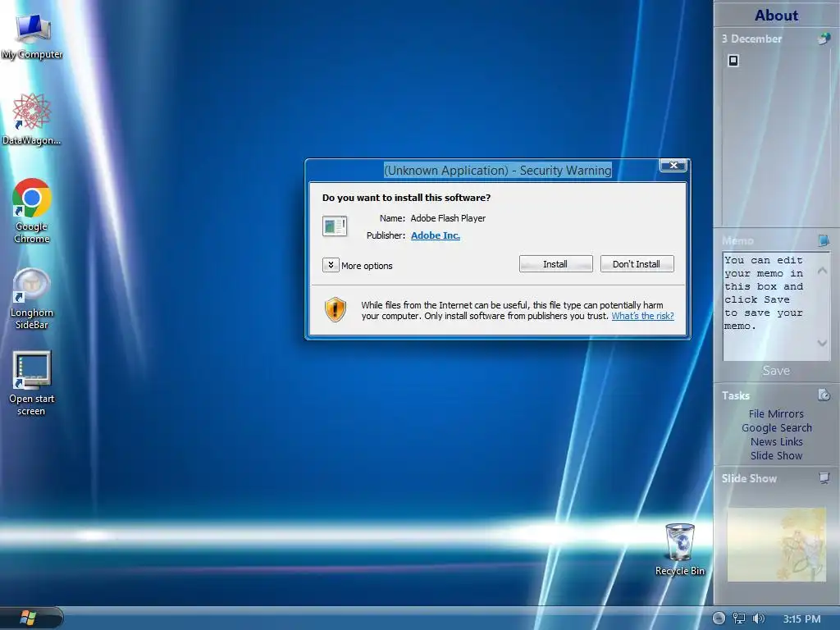Click the network tray icon

739,619
